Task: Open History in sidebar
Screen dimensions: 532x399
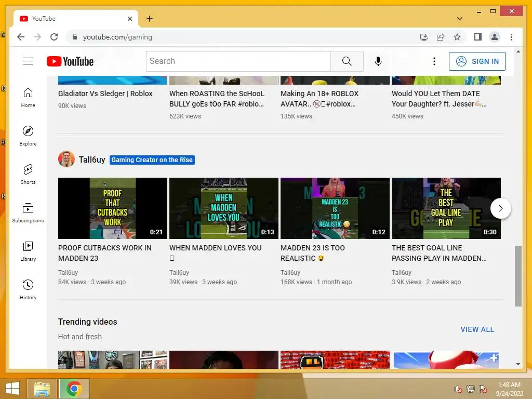Action: tap(28, 289)
